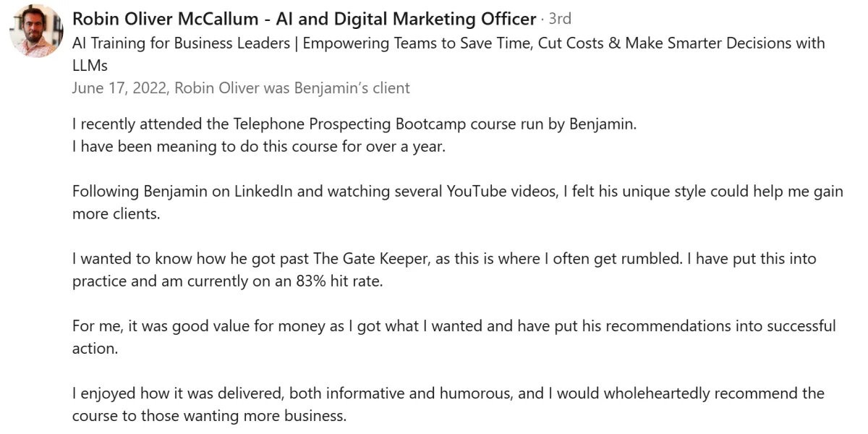The image size is (868, 434).
Task: Click the 'AI and Digital Marketing Officer' title
Action: coord(407,19)
